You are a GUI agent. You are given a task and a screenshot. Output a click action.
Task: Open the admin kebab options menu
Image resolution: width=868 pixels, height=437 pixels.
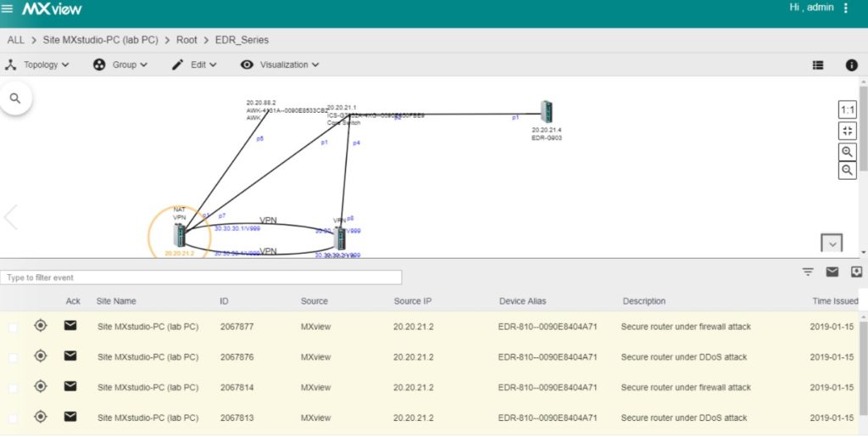pos(845,8)
